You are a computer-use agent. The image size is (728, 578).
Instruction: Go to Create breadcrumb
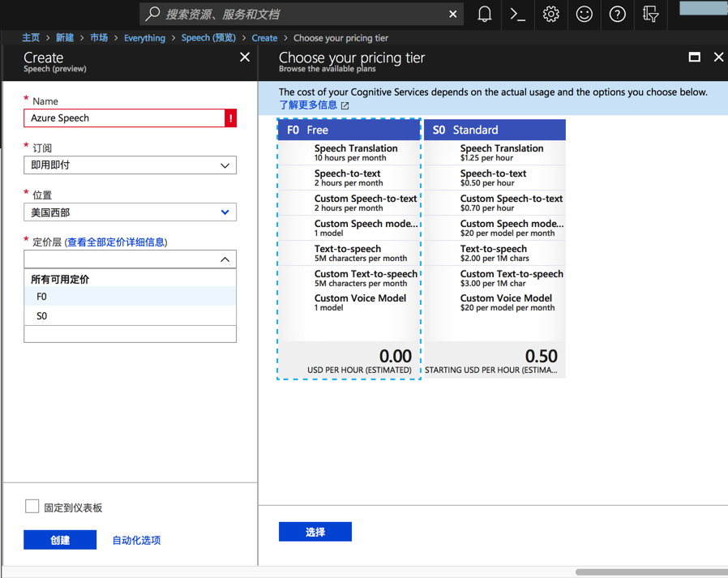tap(264, 38)
